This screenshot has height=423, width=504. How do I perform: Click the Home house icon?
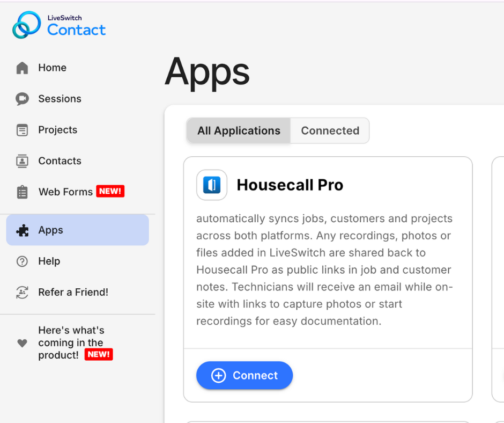(x=22, y=68)
